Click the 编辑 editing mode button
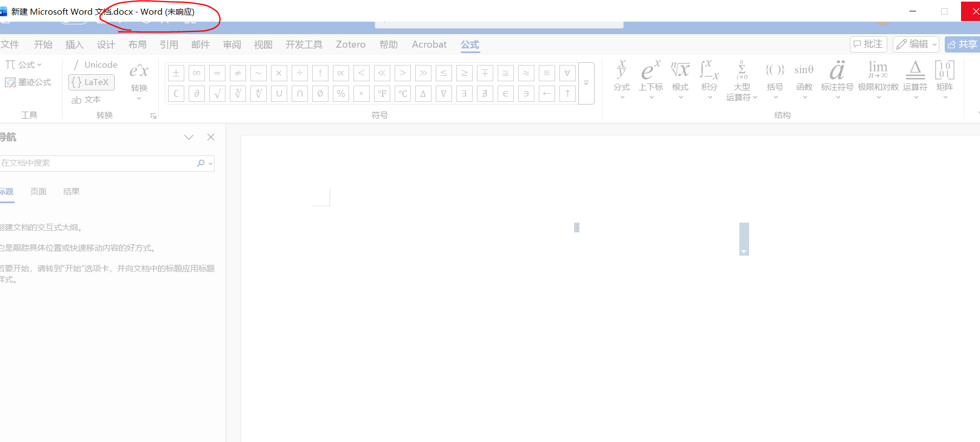Screen dimensions: 980x442 coord(917,44)
